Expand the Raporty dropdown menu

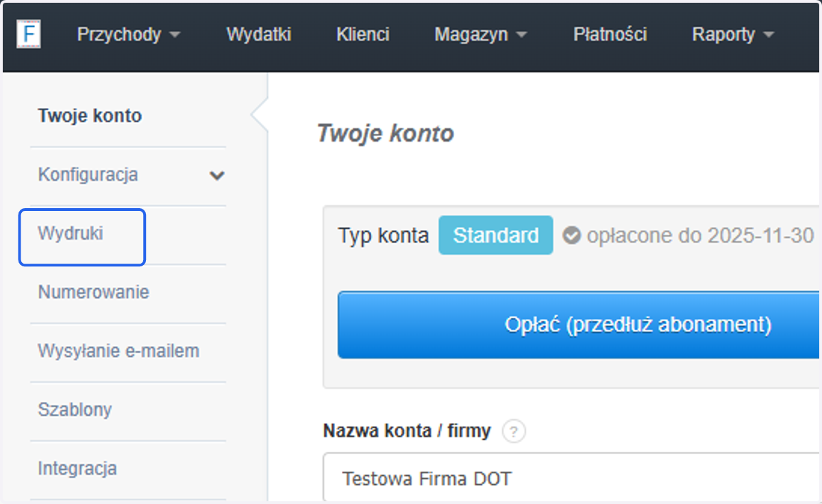[x=733, y=34]
